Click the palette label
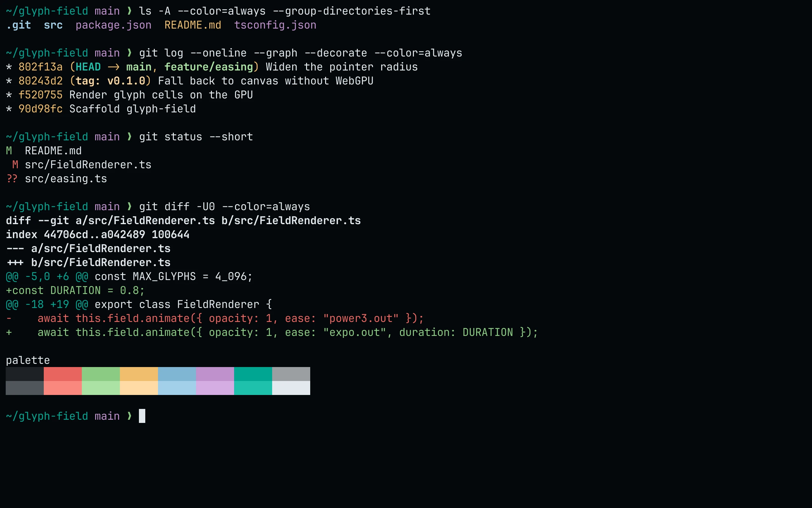The width and height of the screenshot is (812, 508). (28, 360)
